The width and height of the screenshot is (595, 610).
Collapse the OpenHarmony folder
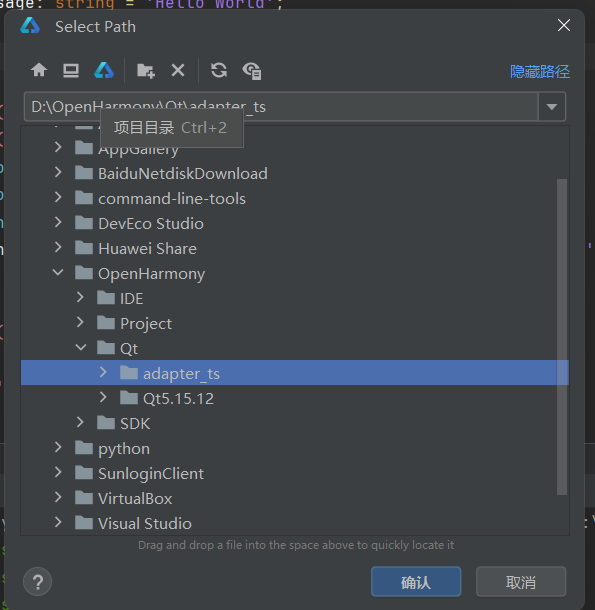[x=58, y=272]
